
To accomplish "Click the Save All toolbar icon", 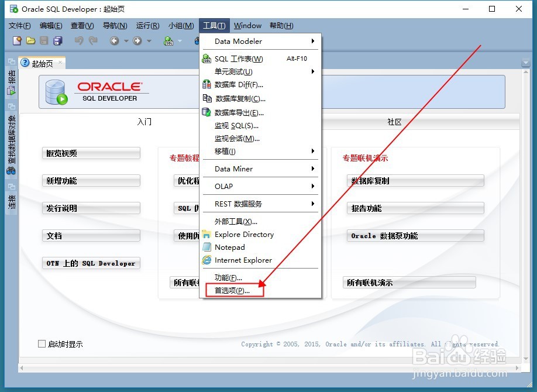I will tap(58, 41).
